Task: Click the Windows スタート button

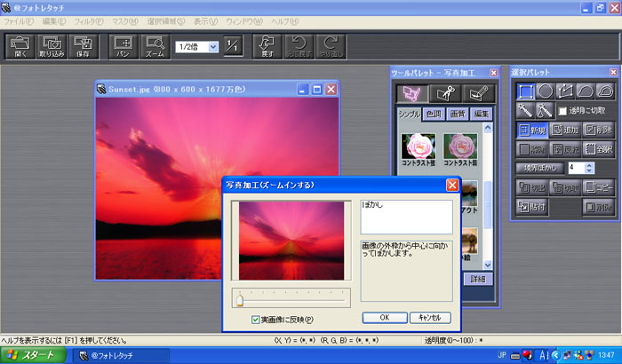Action: [34, 355]
